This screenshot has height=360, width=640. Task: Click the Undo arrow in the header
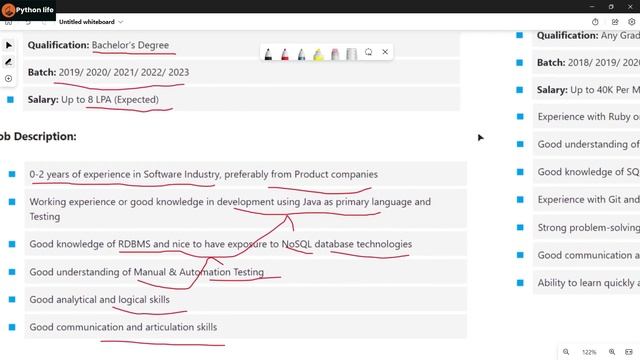point(28,23)
